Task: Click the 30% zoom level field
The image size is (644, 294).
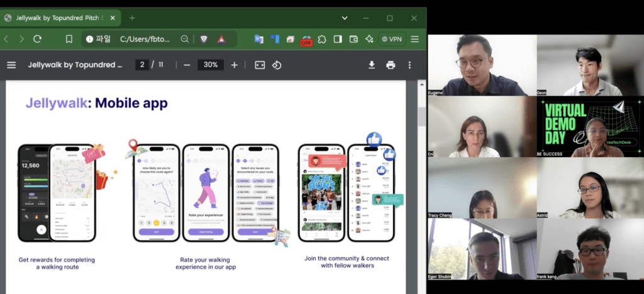Action: [210, 65]
